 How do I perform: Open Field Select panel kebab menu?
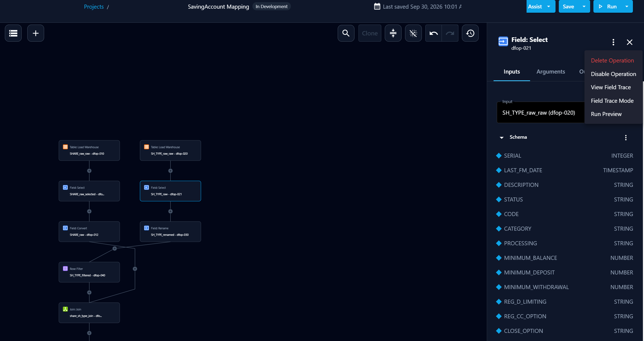coord(613,42)
